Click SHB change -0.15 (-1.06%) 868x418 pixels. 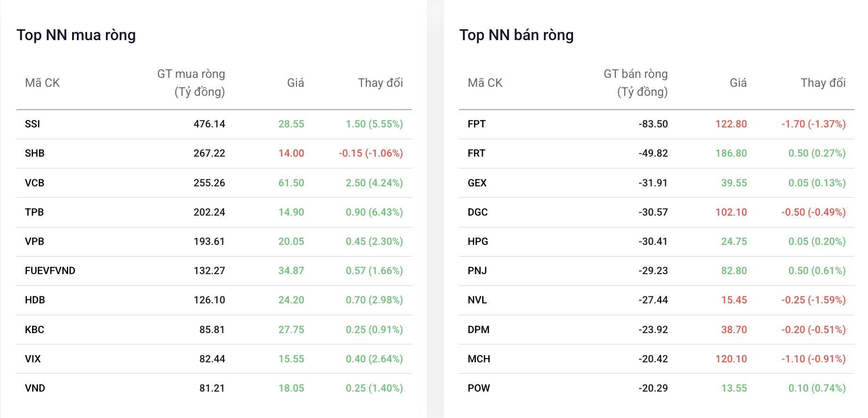[371, 153]
